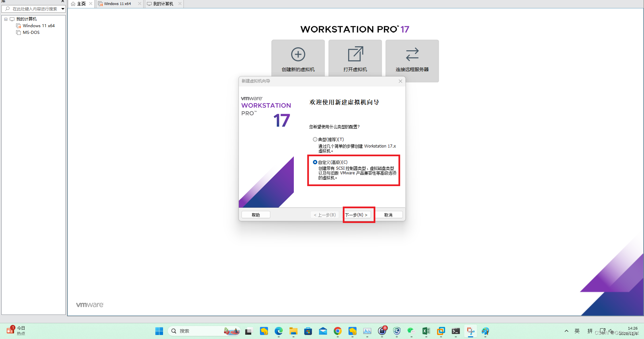Select the Typical (recommended) radio option
This screenshot has width=644, height=339.
(x=315, y=139)
